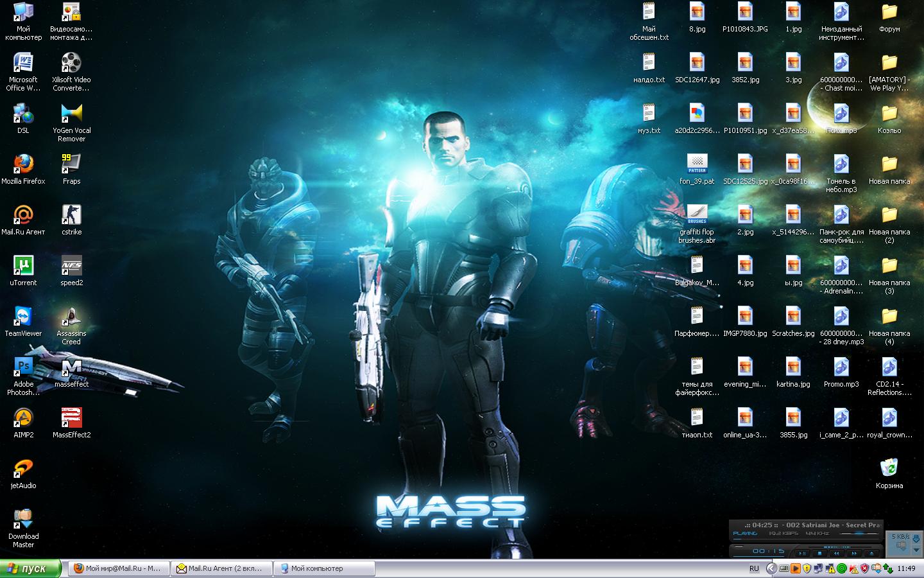Adjust the player volume bar

tap(859, 534)
